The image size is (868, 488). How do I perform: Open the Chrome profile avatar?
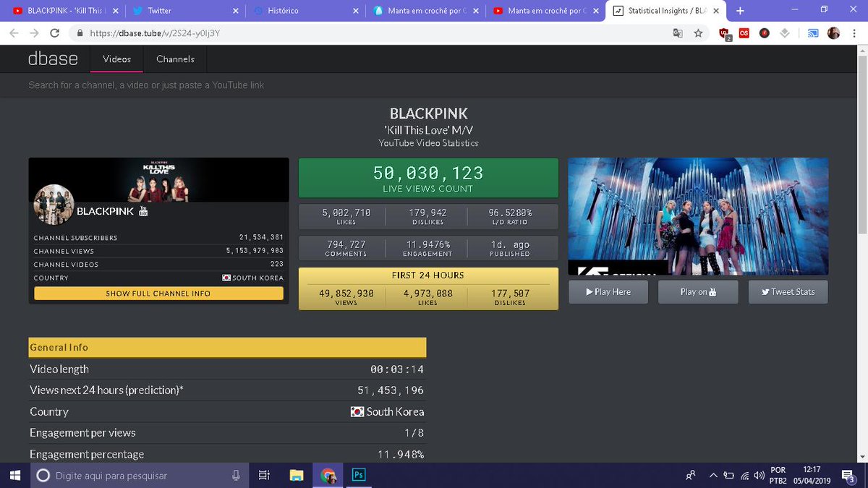coord(833,33)
